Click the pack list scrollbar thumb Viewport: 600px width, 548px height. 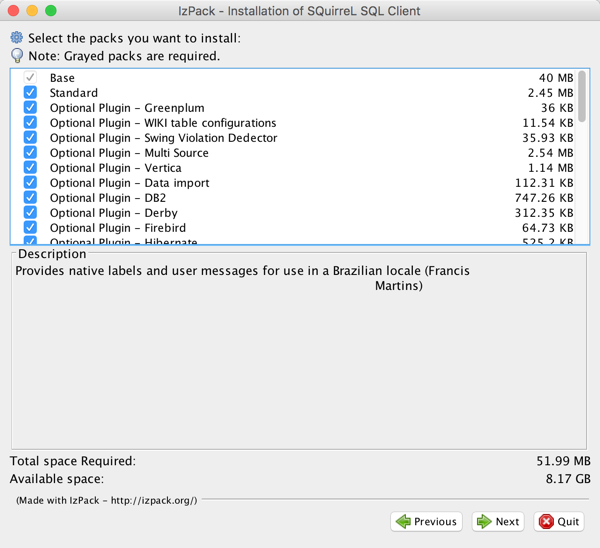[582, 96]
